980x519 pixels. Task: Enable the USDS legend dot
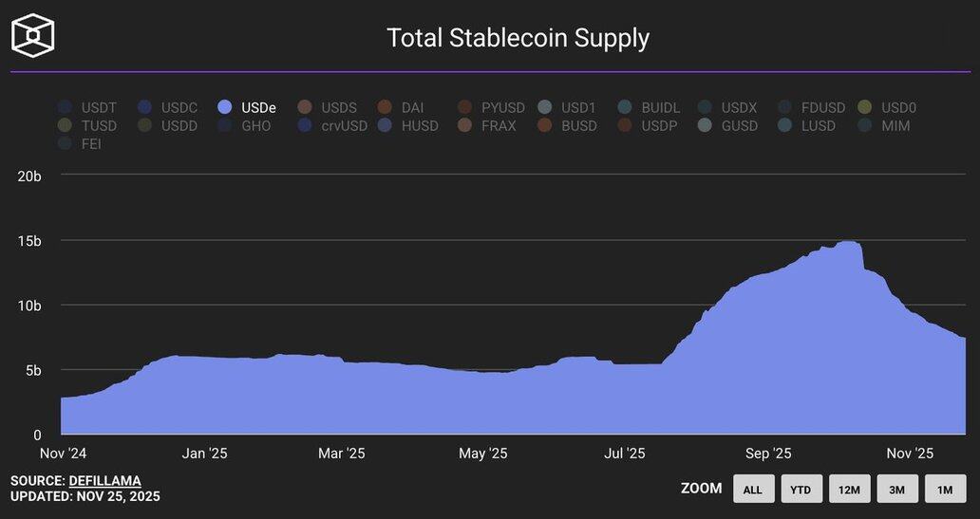(305, 107)
